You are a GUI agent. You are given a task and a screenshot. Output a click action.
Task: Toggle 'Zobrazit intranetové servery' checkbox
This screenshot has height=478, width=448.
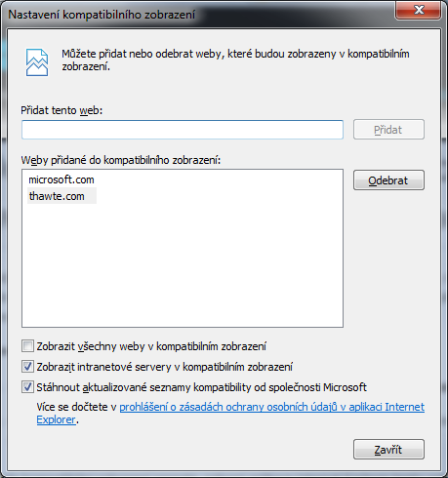point(27,367)
